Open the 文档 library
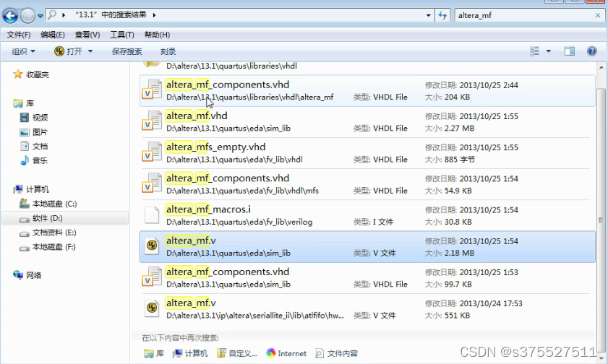 [34, 147]
